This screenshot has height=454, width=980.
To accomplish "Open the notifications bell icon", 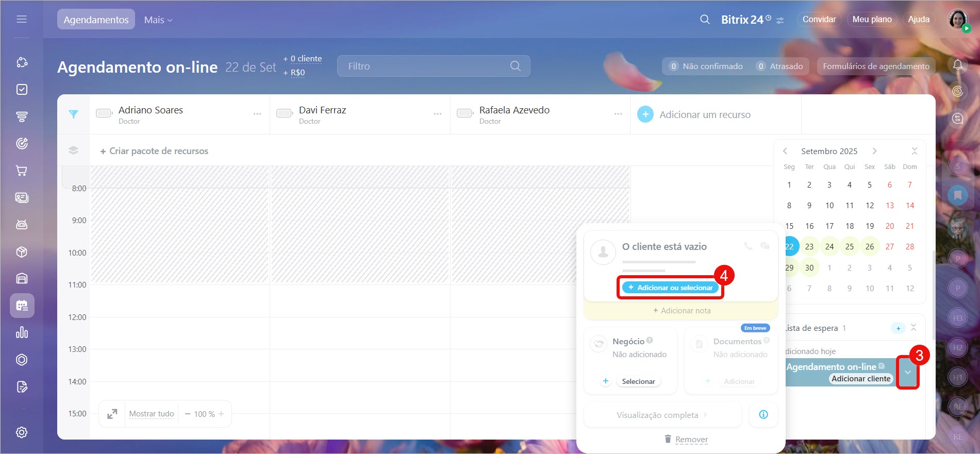I will point(957,65).
